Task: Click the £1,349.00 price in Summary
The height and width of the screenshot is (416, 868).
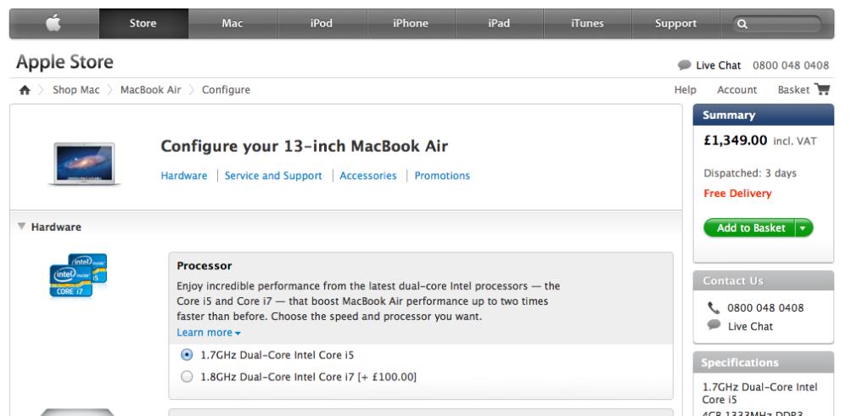Action: click(735, 141)
